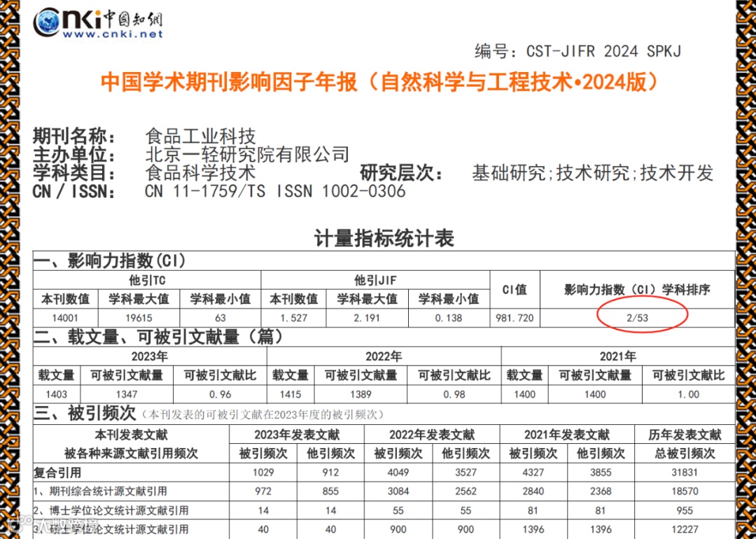This screenshot has width=756, height=539.
Task: Select the 复合引用 value 4327
Action: click(x=533, y=472)
